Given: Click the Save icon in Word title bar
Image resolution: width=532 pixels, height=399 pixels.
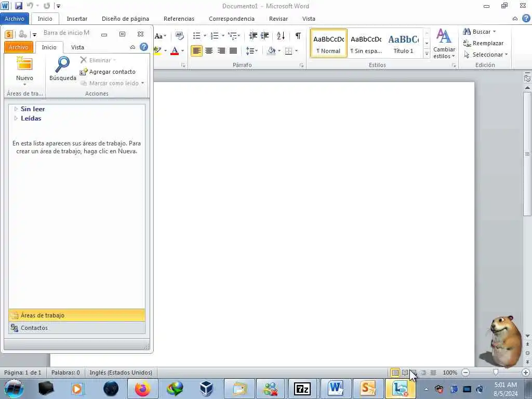Looking at the screenshot, I should point(19,6).
